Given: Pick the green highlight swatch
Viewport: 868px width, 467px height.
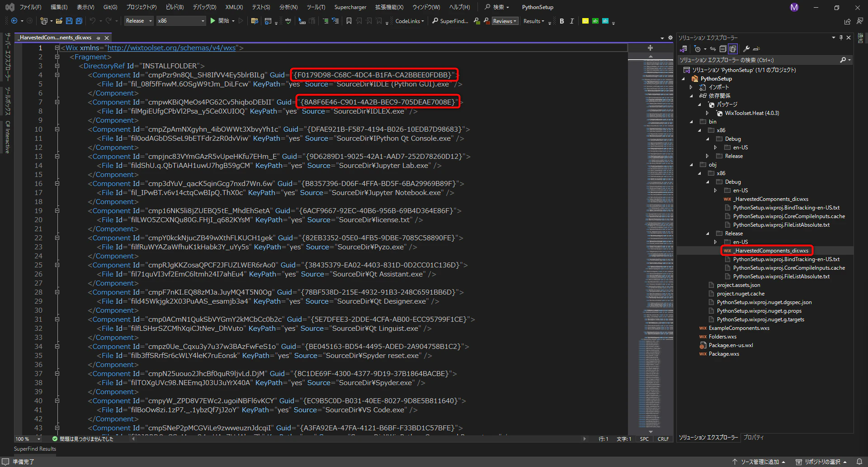Looking at the screenshot, I should point(595,21).
